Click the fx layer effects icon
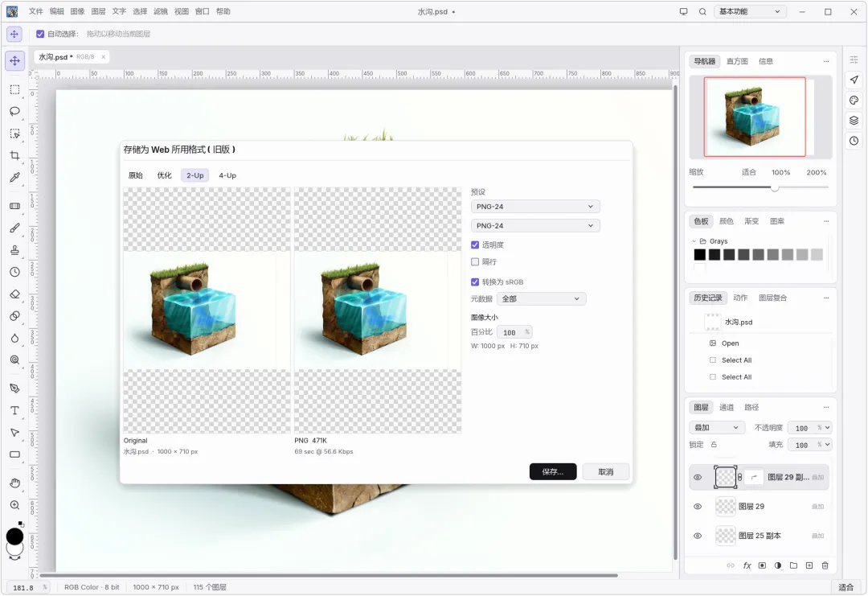 point(747,565)
